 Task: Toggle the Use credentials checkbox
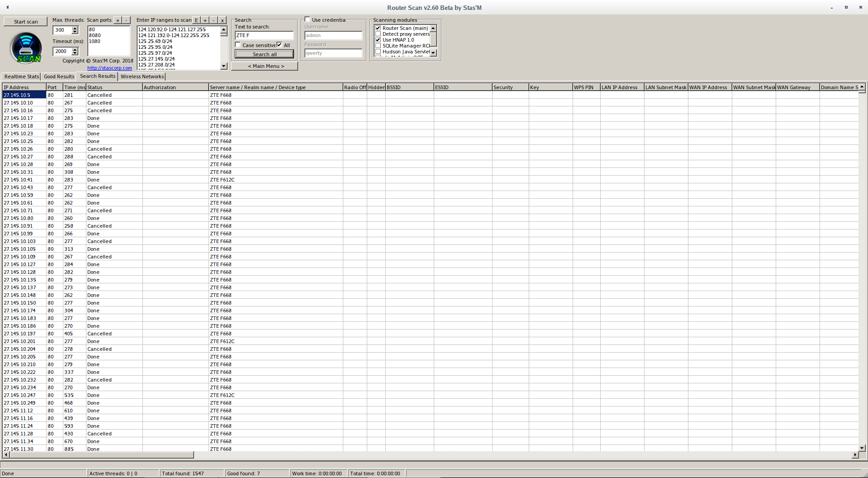(308, 19)
